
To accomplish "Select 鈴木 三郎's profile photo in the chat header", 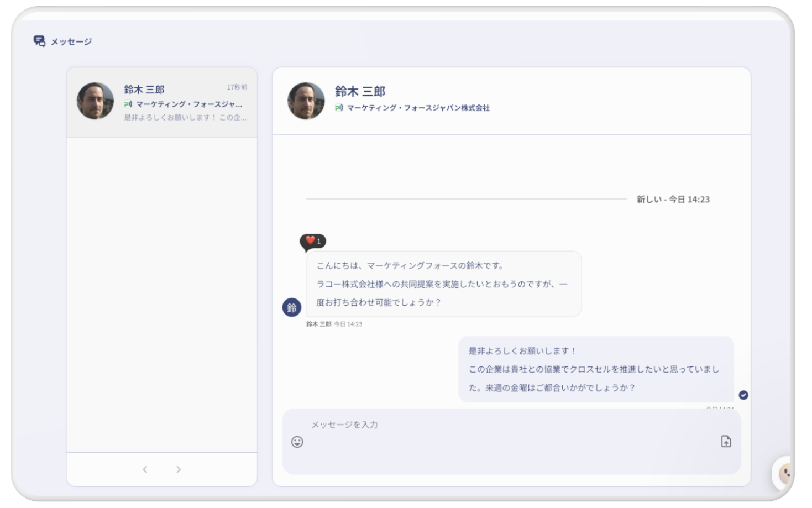I will tap(306, 101).
